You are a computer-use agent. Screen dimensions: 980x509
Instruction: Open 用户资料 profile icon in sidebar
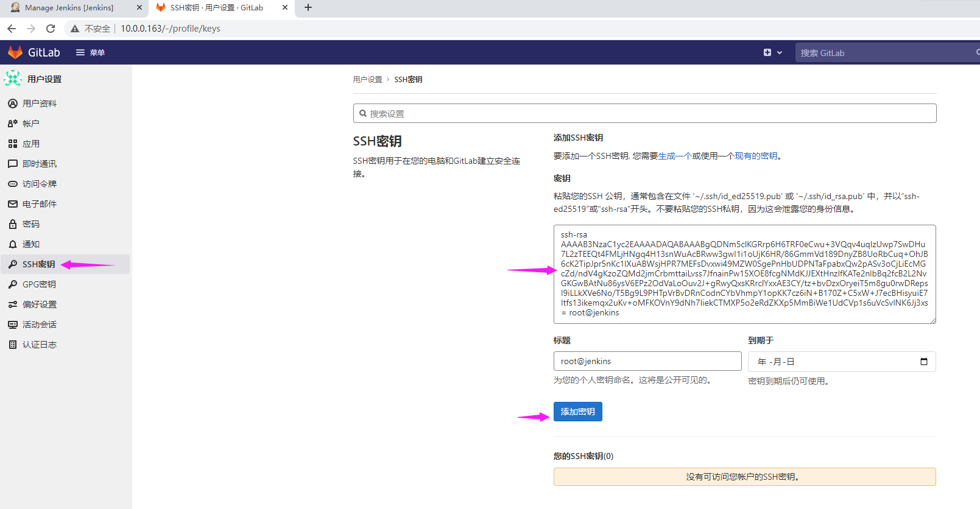(13, 104)
